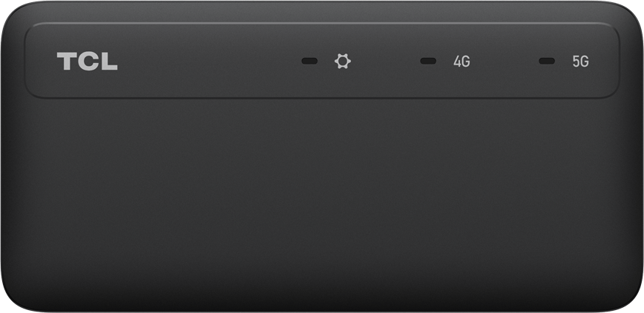
Task: Click the sun-shaped power status icon
Action: (x=343, y=62)
